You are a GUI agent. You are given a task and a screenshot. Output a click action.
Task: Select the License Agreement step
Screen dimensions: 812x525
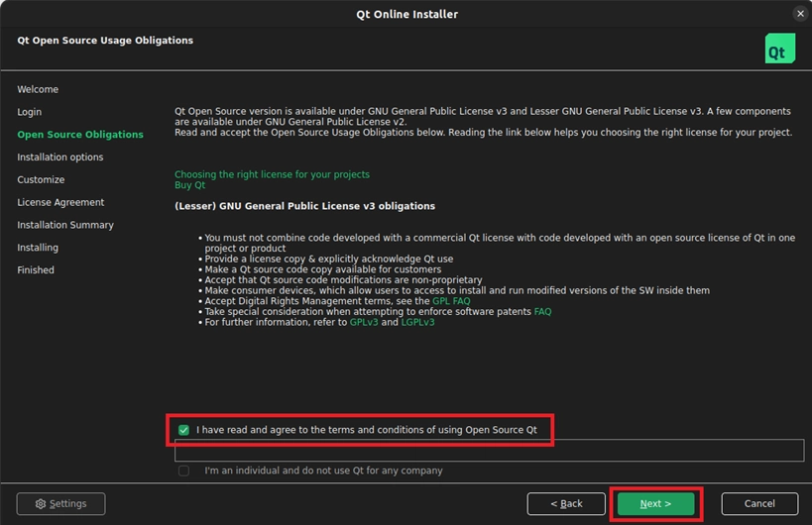pos(60,202)
